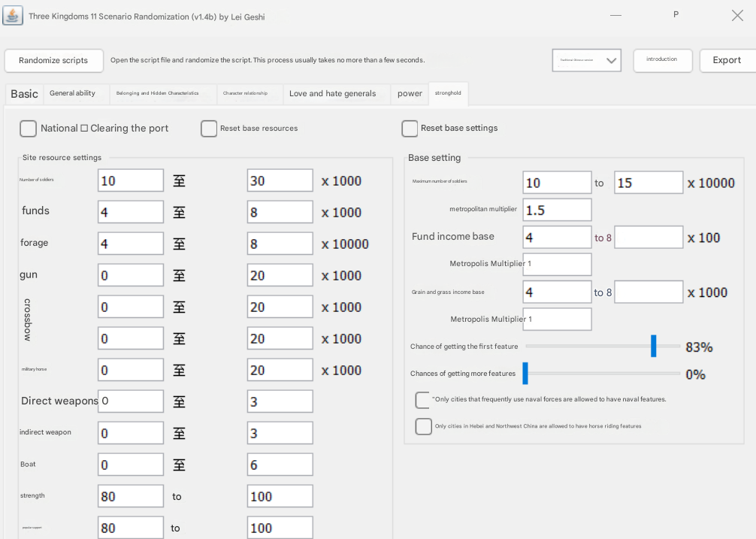Viewport: 756px width, 539px height.
Task: Focus Direct weapons minimum field
Action: pos(131,401)
